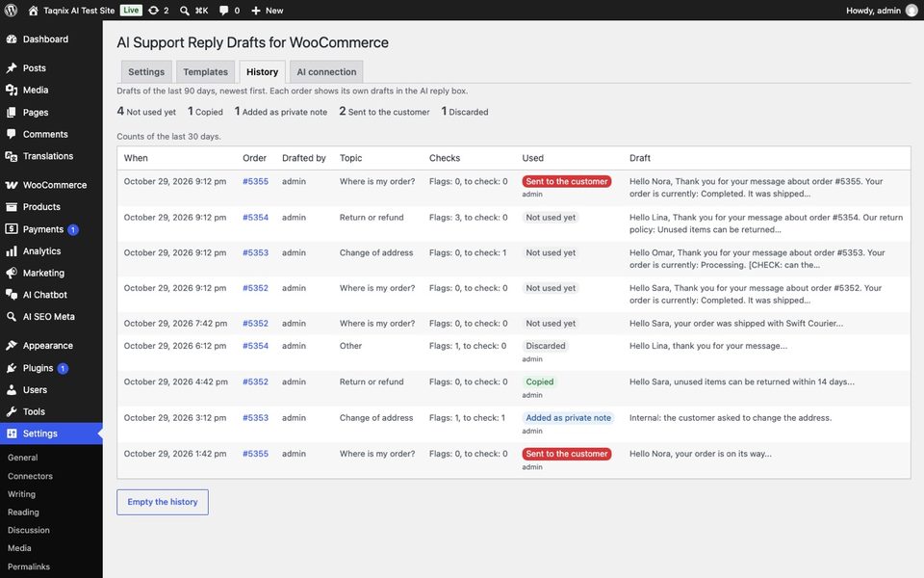
Task: Go to the Writing settings submenu
Action: pyautogui.click(x=21, y=493)
